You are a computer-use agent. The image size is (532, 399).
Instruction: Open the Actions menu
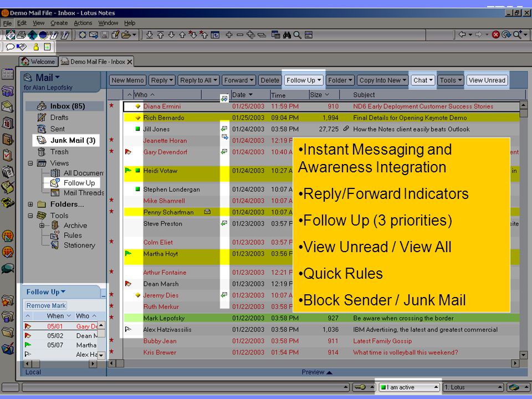83,23
